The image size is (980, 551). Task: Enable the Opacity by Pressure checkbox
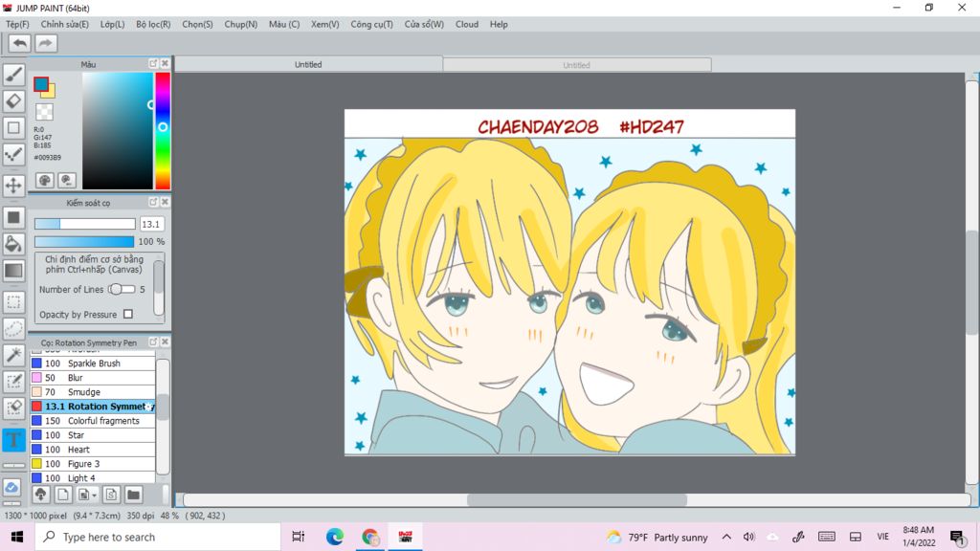click(128, 314)
